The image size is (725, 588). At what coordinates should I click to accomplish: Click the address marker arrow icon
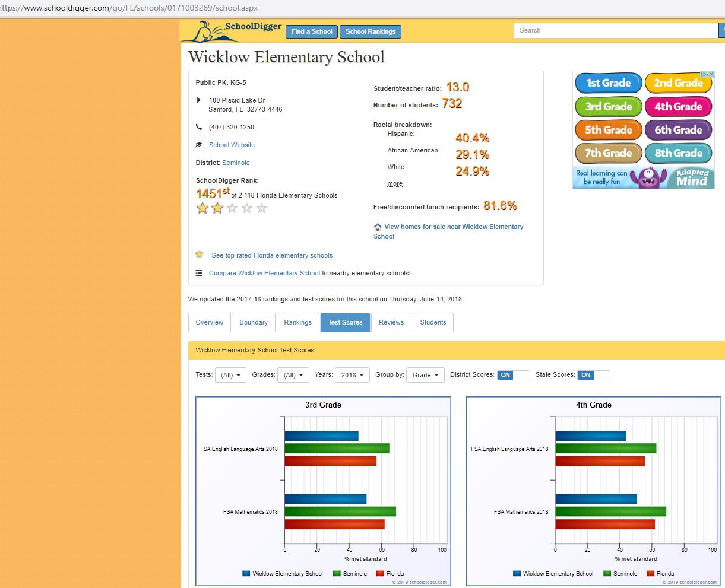[x=199, y=100]
